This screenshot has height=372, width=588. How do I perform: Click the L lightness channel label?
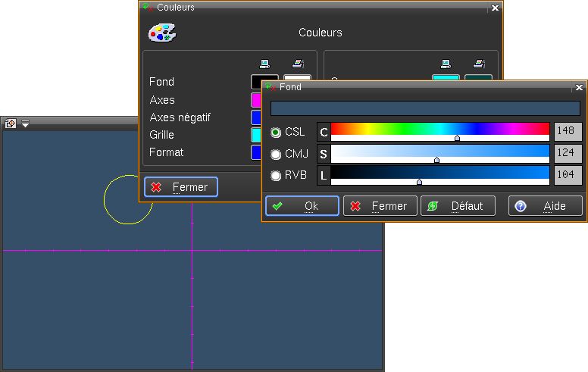pyautogui.click(x=324, y=176)
